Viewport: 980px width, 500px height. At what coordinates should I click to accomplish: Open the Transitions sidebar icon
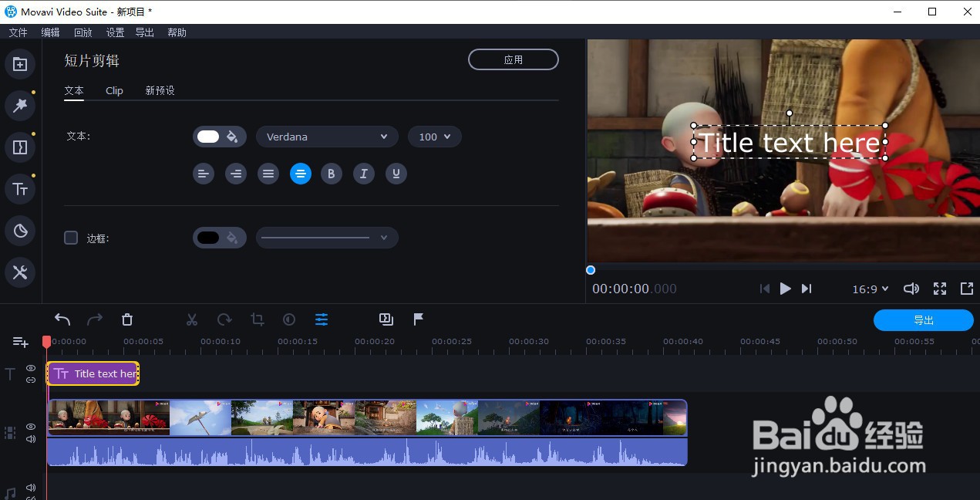pos(20,147)
